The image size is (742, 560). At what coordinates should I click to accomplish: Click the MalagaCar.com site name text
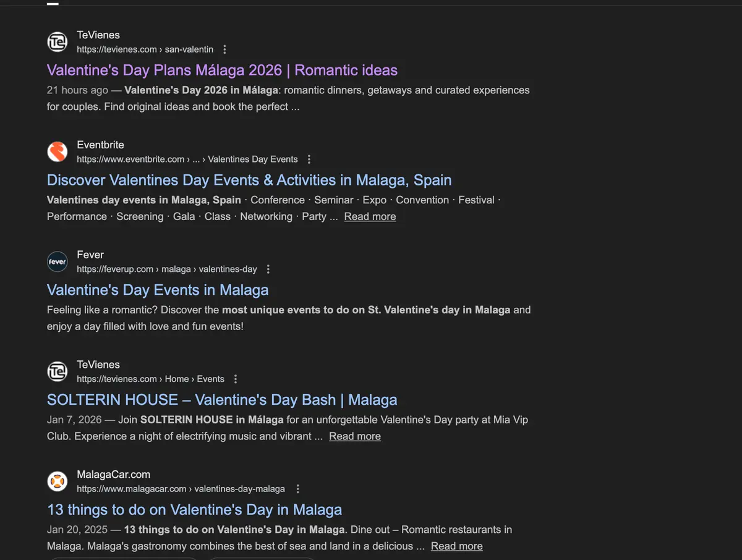113,475
